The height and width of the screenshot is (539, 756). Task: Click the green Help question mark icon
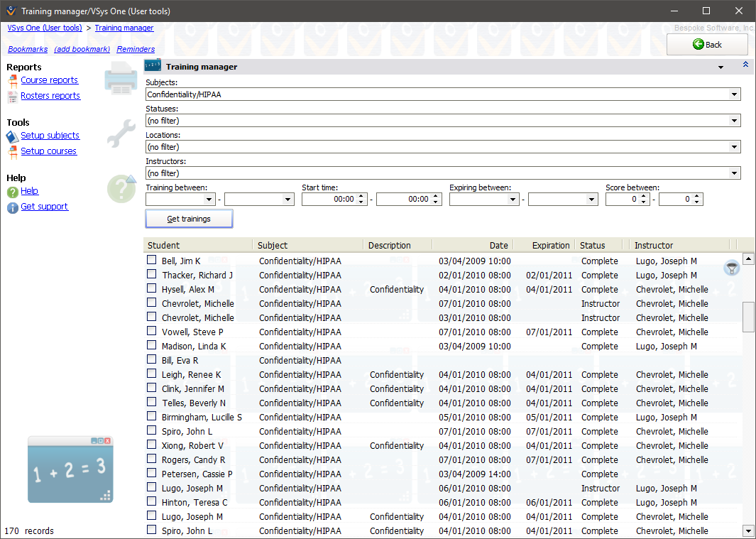[x=13, y=190]
